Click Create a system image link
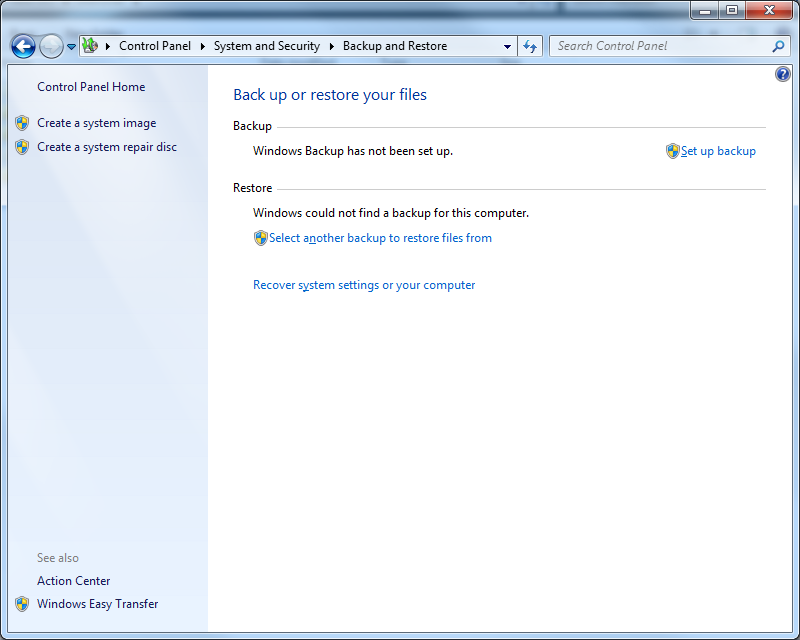The width and height of the screenshot is (800, 640). [96, 123]
